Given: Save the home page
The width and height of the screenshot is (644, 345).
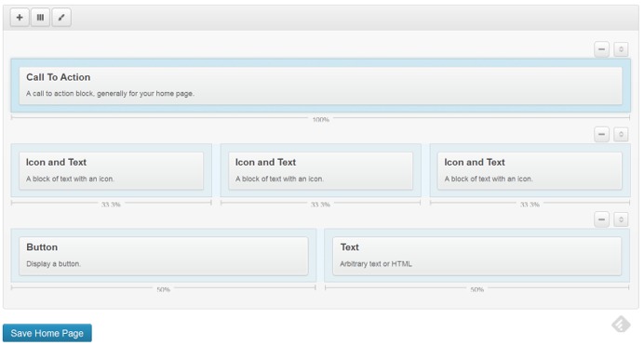Looking at the screenshot, I should (47, 333).
